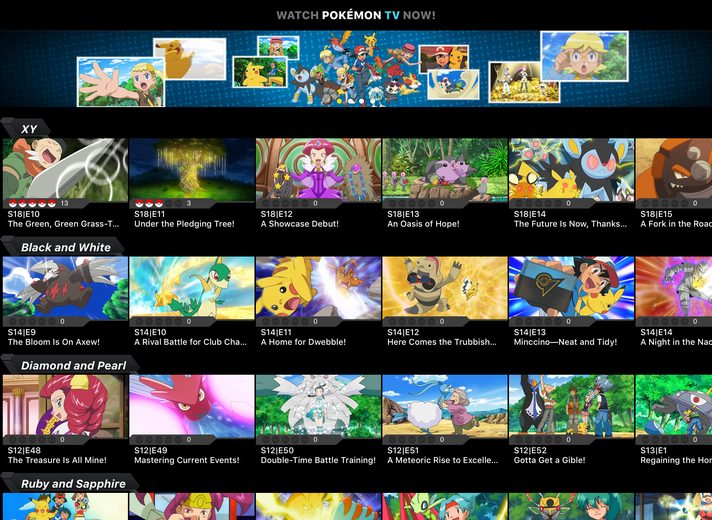Click title text 'A Rival Battle for Club Cha...'
Image resolution: width=712 pixels, height=520 pixels.
pos(191,342)
